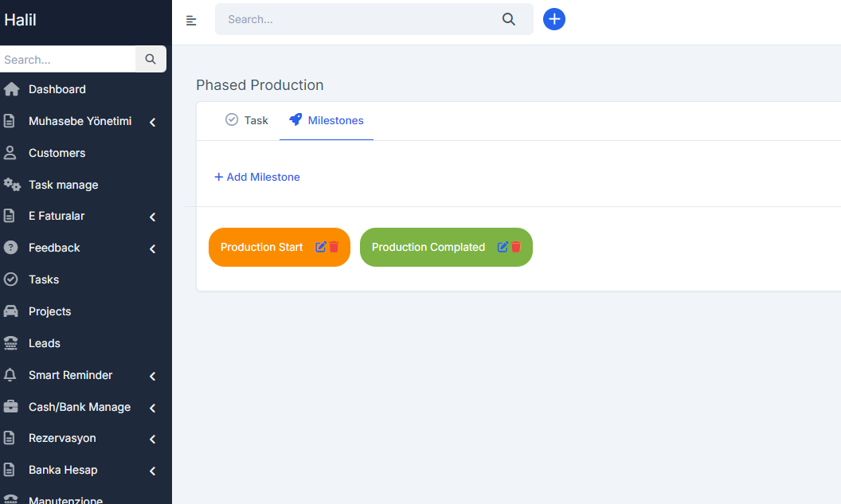Expand the Muhasebe Yönetimi menu
This screenshot has width=841, height=504.
click(x=152, y=122)
